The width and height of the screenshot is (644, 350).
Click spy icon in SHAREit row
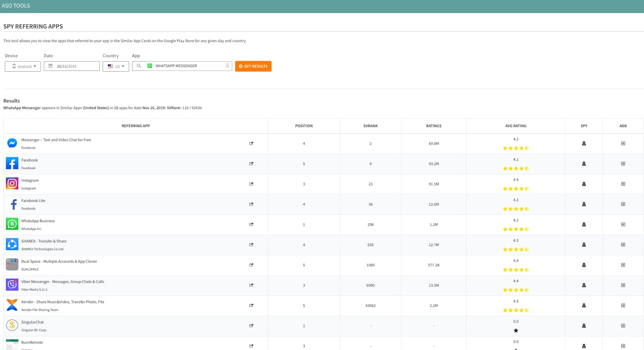pos(584,245)
